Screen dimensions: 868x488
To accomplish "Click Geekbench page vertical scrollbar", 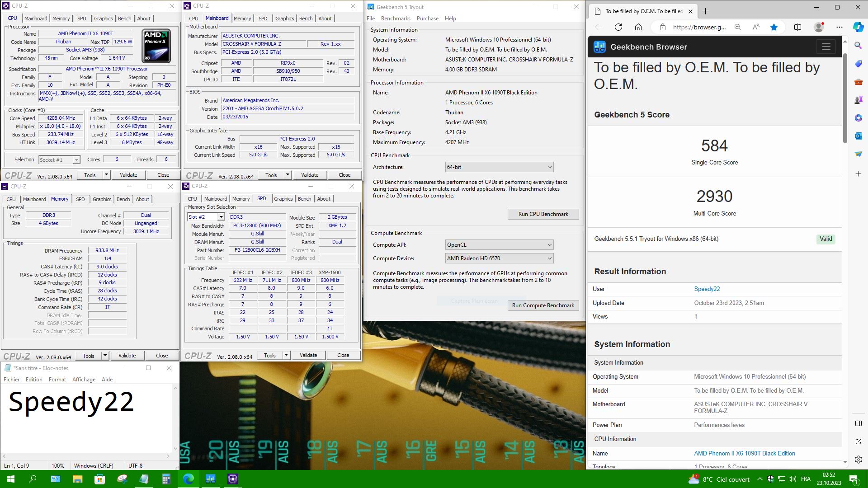I will coord(845,98).
